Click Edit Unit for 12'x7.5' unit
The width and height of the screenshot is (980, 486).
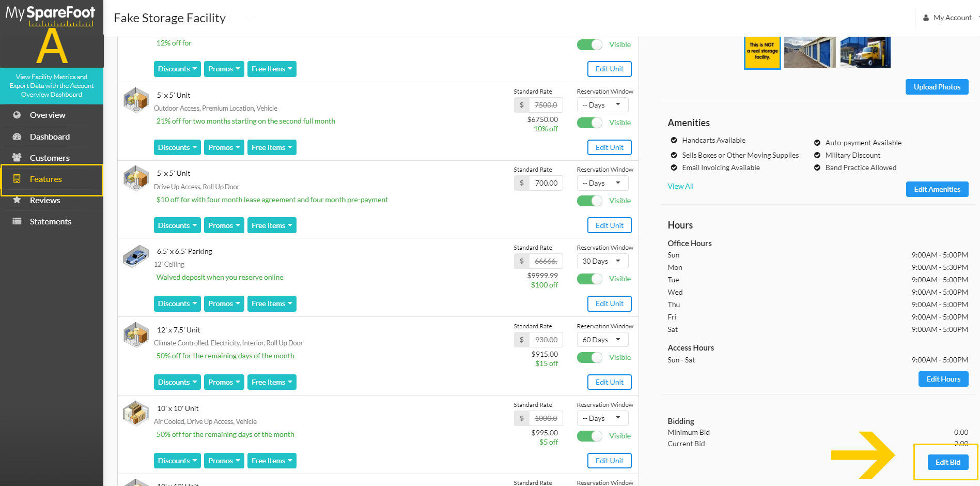(610, 382)
